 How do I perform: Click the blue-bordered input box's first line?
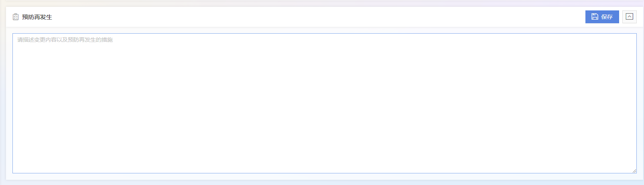325,40
